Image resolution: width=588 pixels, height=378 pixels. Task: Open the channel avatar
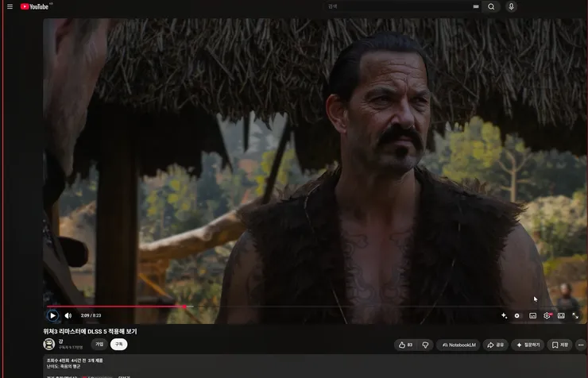pos(49,344)
